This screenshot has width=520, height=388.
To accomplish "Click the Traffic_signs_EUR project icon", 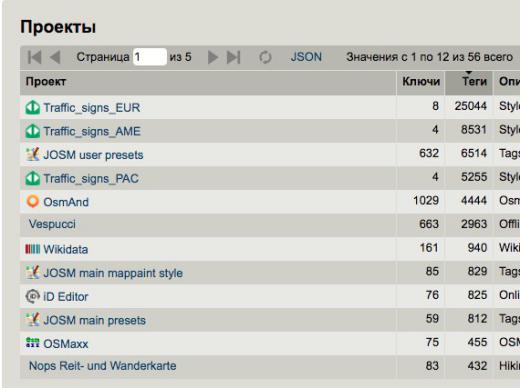I will coord(33,108).
